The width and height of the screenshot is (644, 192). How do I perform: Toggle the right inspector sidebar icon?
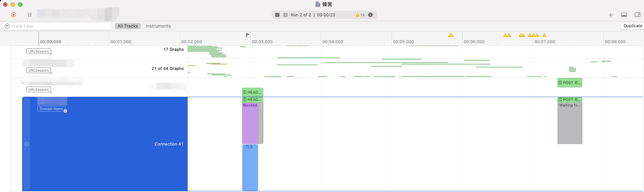point(637,15)
